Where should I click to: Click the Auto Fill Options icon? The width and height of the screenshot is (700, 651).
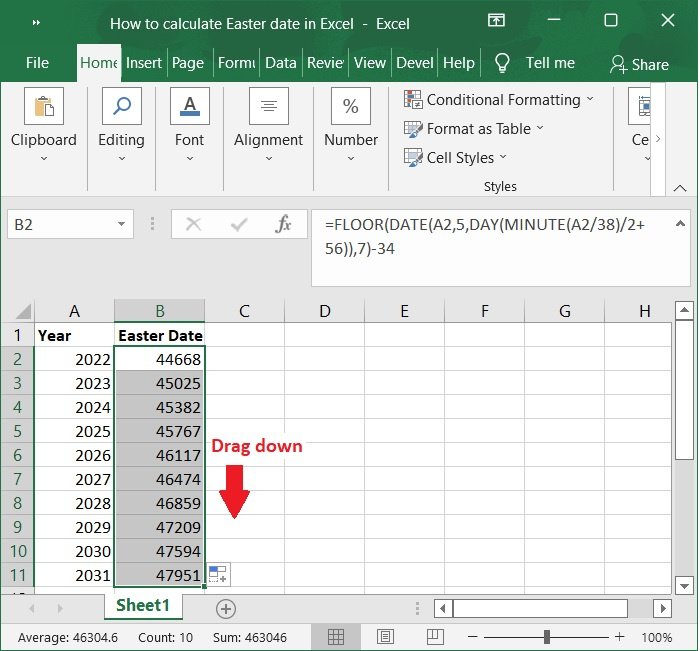tap(218, 574)
